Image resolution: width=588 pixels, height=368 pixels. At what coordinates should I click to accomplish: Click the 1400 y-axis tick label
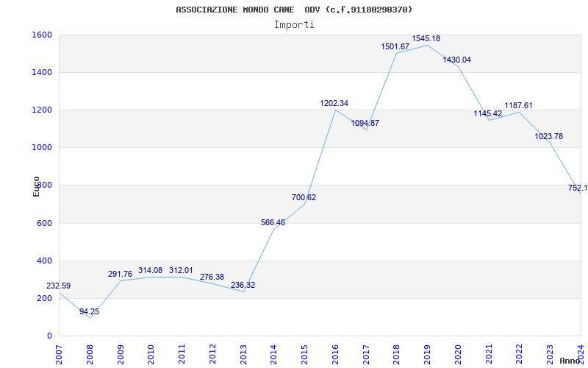[x=40, y=72]
